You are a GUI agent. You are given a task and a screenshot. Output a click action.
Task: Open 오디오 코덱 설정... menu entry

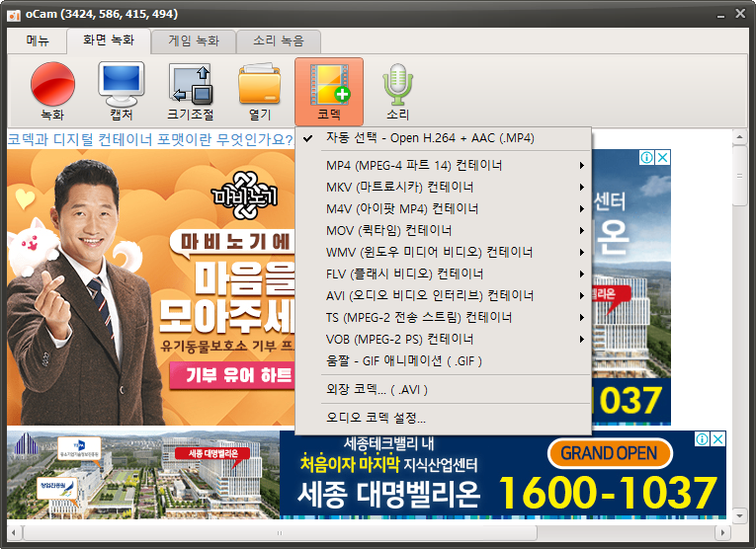point(443,418)
